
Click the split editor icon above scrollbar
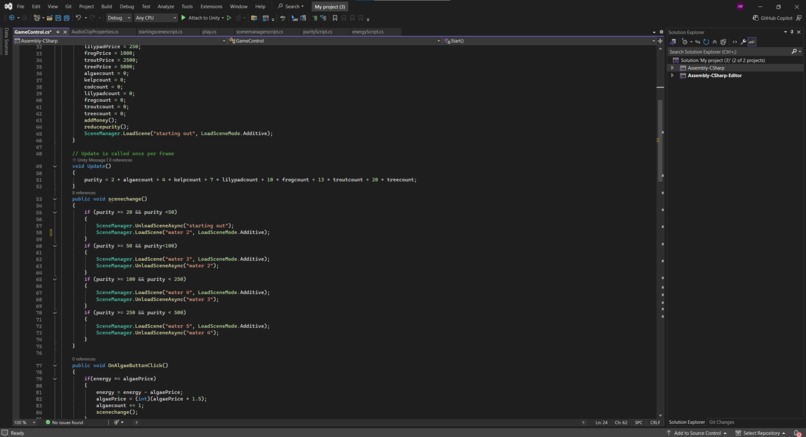661,41
